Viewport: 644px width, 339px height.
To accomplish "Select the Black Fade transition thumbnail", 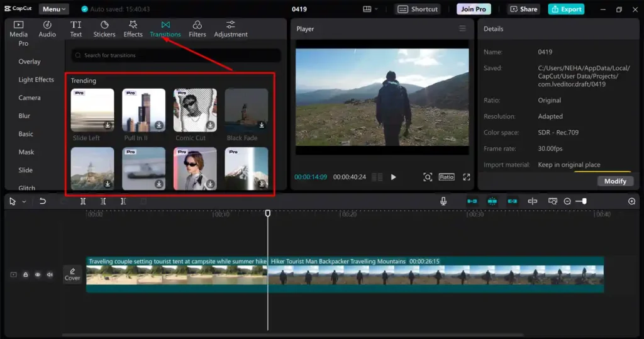I will point(247,110).
